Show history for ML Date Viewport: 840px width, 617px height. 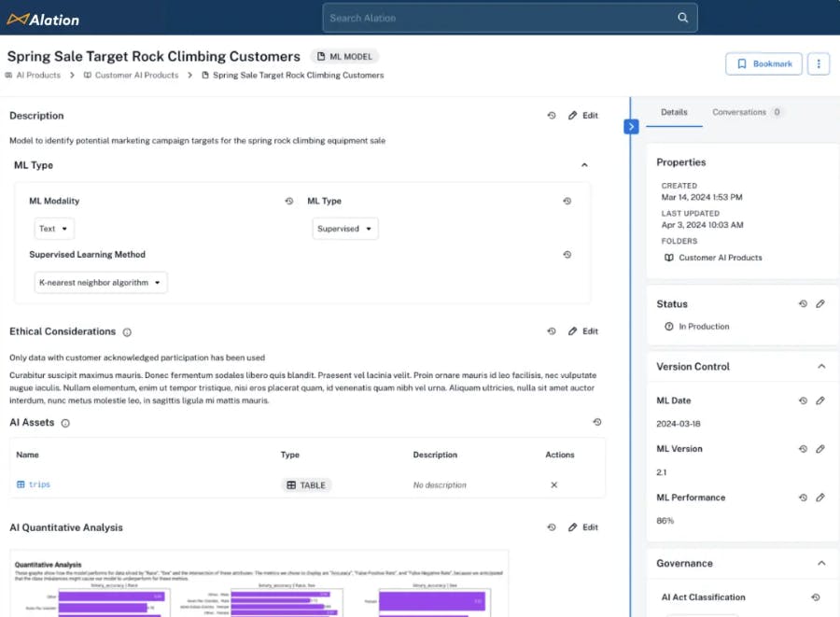point(803,400)
